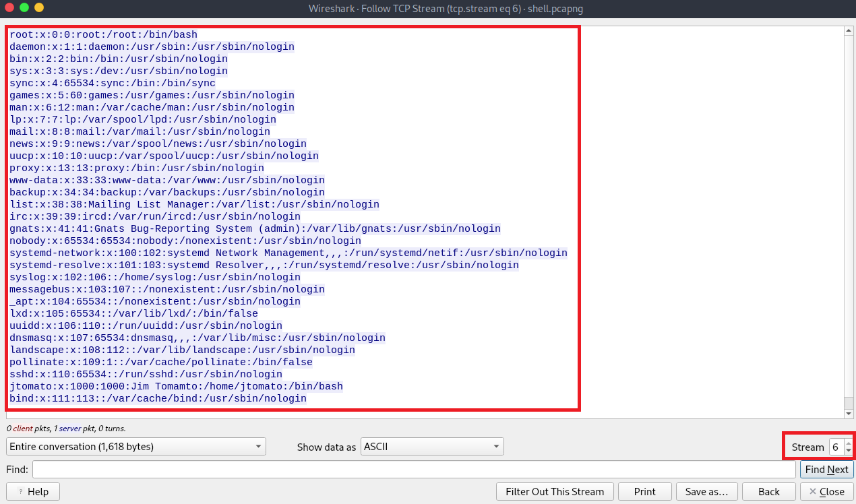The height and width of the screenshot is (504, 856).
Task: Click Save as… button
Action: (x=706, y=491)
